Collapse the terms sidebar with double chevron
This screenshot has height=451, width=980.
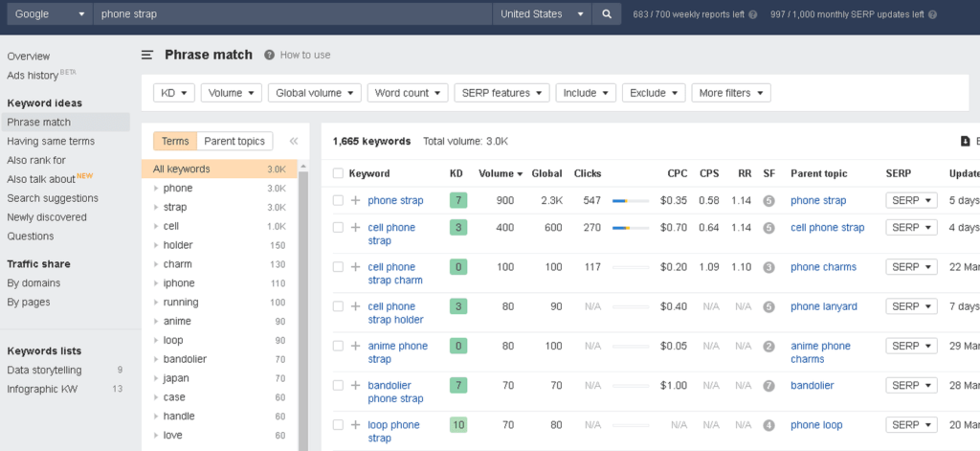coord(294,142)
